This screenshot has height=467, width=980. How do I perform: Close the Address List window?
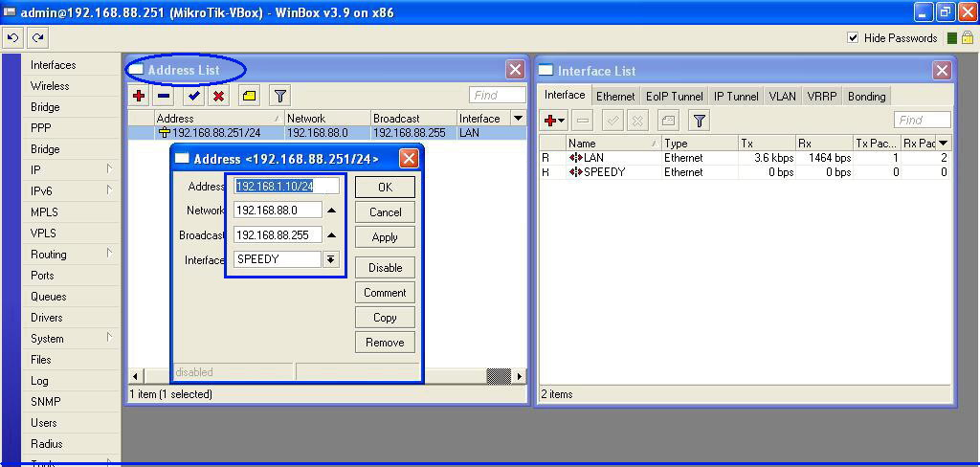tap(515, 70)
